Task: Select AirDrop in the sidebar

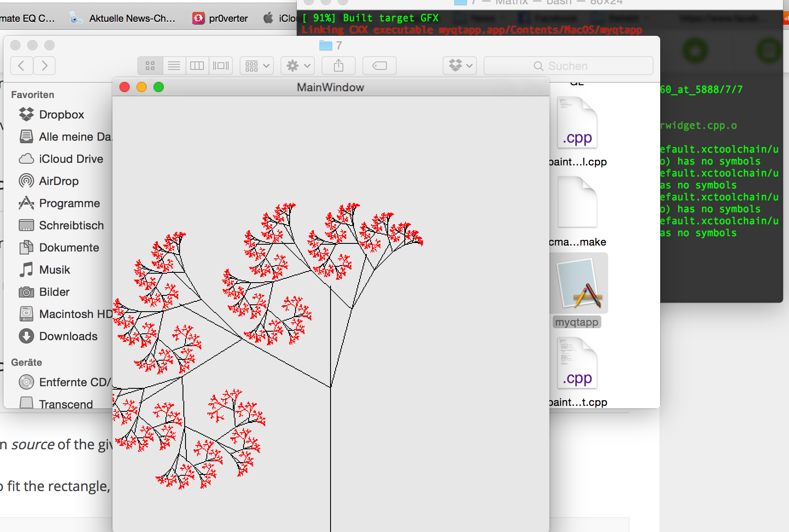Action: point(59,181)
